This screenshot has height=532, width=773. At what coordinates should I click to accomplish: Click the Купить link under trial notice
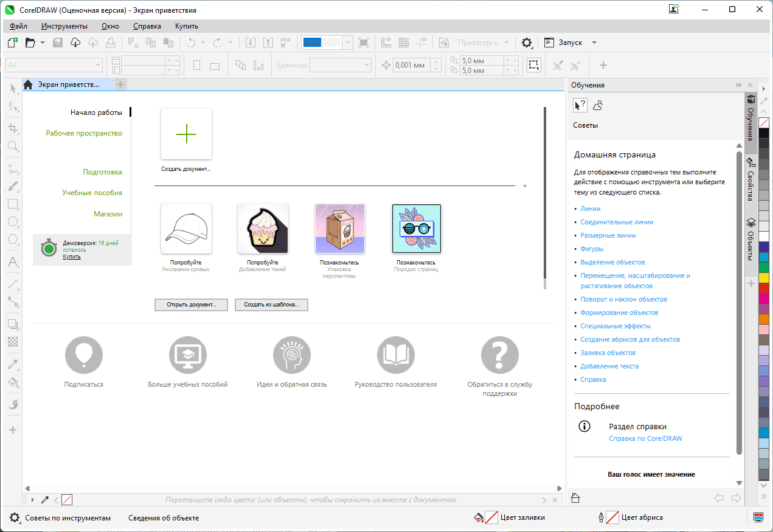pyautogui.click(x=72, y=257)
